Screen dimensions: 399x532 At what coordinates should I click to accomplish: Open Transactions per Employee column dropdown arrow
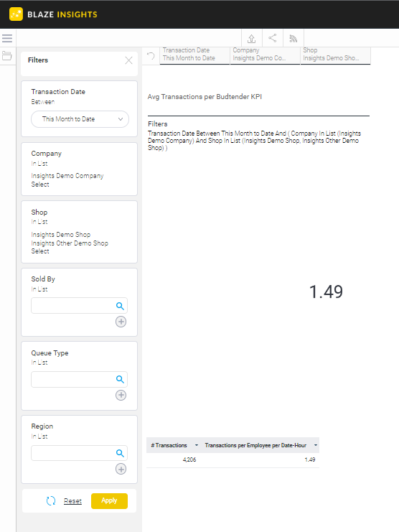tap(316, 445)
